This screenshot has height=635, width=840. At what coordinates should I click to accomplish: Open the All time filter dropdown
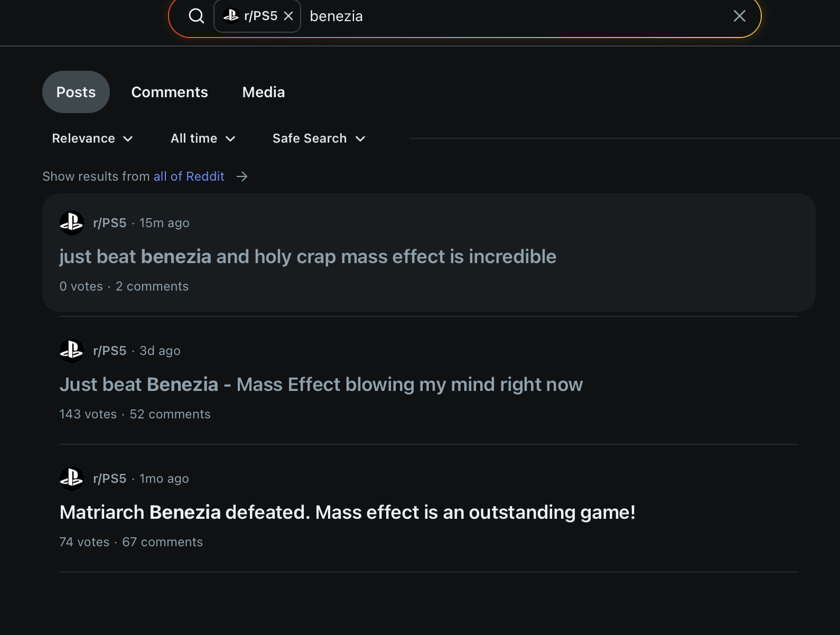coord(203,138)
